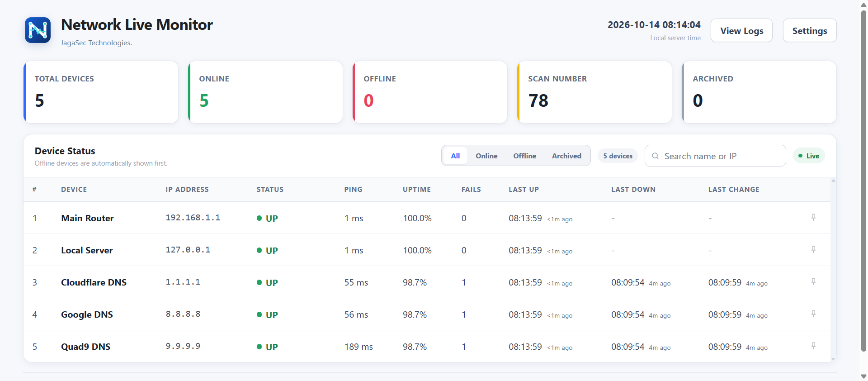Sort by the LAST UP column header
This screenshot has height=381, width=868.
[x=524, y=190]
